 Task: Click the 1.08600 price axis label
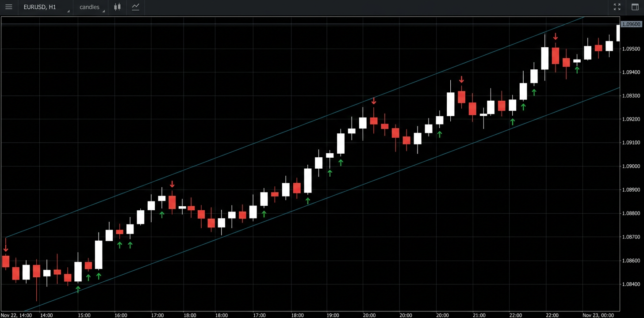(x=632, y=261)
